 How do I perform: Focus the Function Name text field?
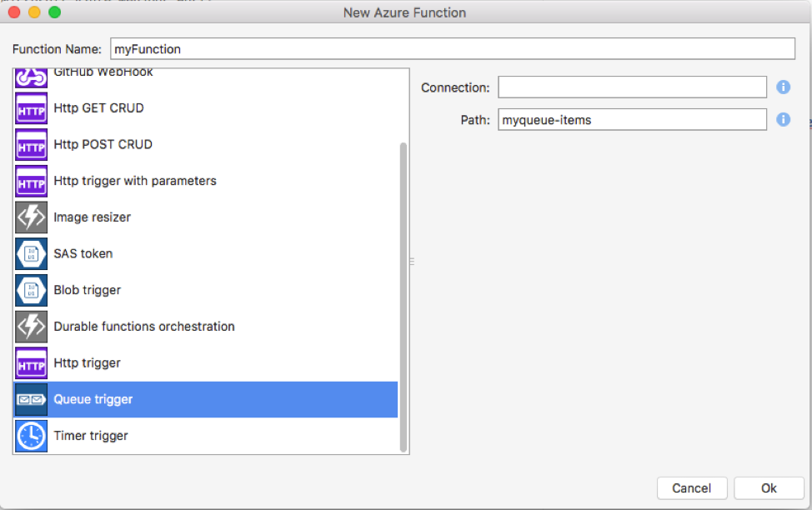[x=452, y=49]
